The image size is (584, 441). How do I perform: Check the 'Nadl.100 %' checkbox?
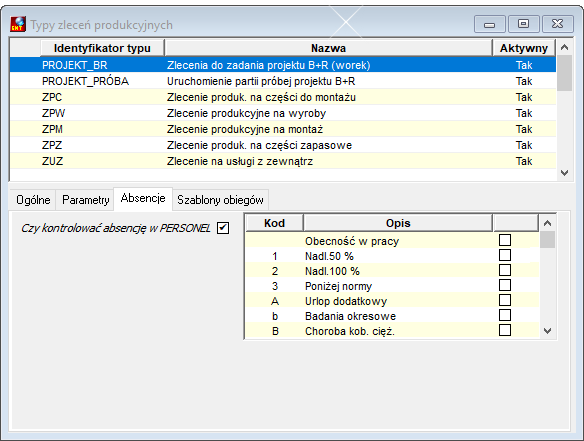(505, 270)
